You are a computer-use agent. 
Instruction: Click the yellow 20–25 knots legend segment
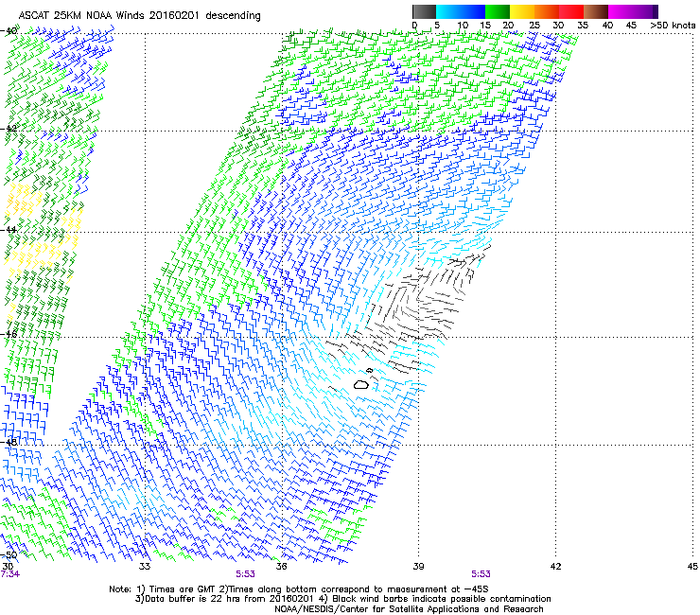point(522,11)
